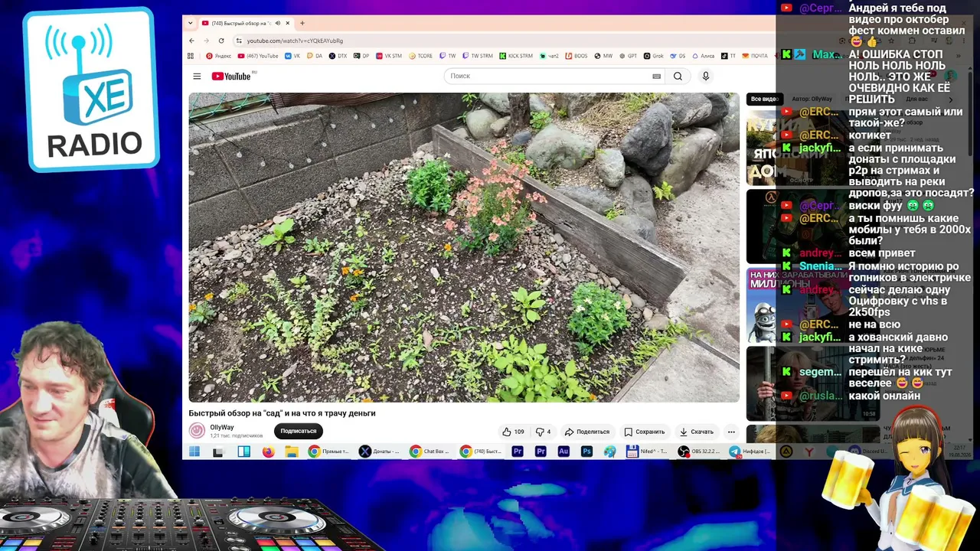Open more actions for the video
Viewport: 980px width, 551px height.
click(x=731, y=432)
